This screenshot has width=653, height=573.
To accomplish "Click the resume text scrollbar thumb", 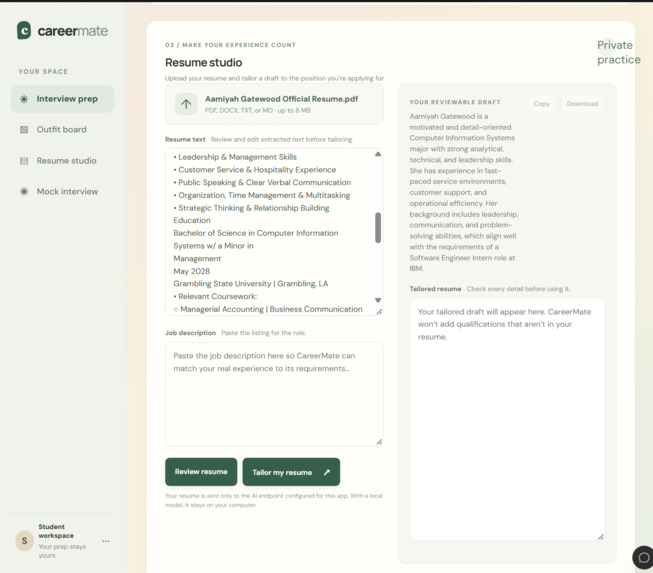I will coord(378,228).
